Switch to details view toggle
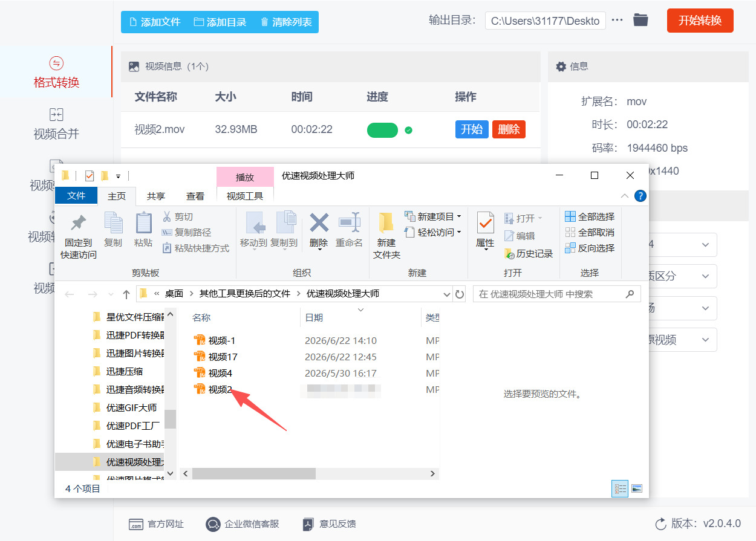756x541 pixels. [620, 488]
